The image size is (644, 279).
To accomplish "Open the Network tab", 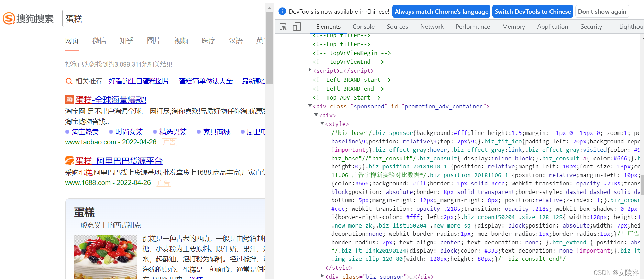I will [432, 27].
